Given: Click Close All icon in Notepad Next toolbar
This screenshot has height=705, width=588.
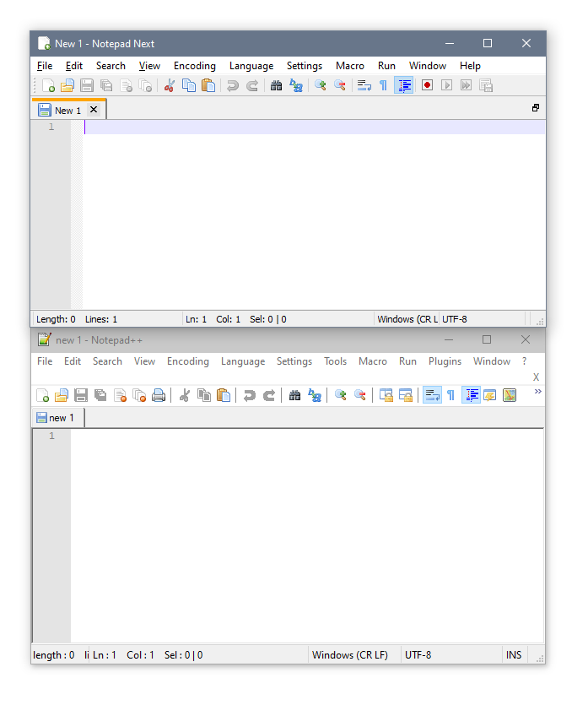Looking at the screenshot, I should (x=146, y=85).
